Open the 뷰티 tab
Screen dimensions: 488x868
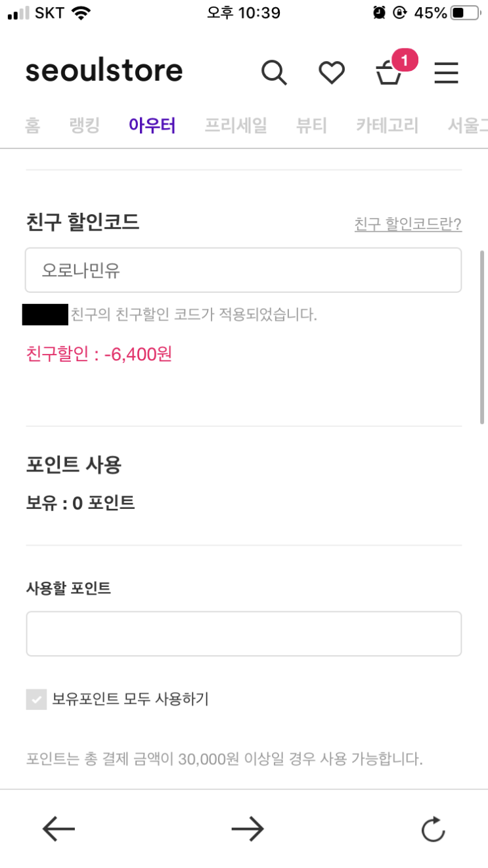[311, 125]
